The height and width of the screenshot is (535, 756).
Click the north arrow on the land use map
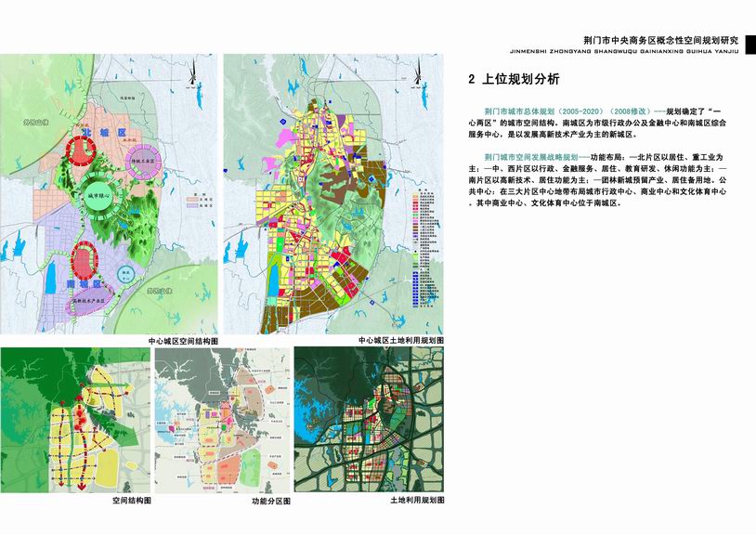click(x=418, y=72)
